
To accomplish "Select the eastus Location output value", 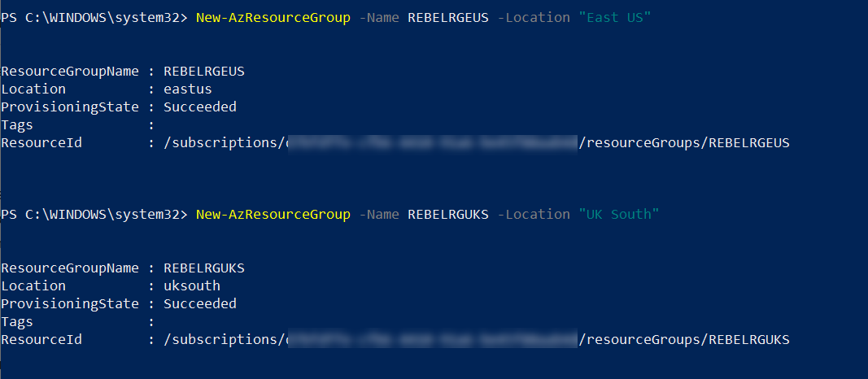I will [188, 89].
